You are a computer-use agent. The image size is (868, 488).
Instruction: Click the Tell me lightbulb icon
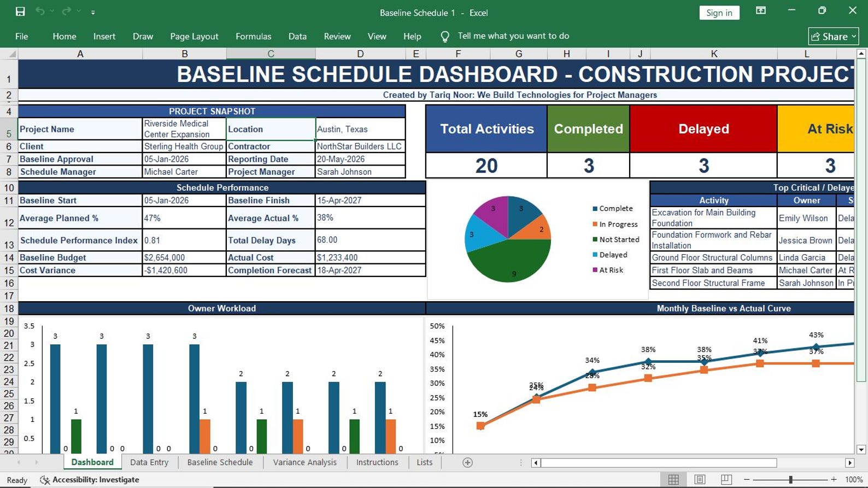(x=445, y=36)
